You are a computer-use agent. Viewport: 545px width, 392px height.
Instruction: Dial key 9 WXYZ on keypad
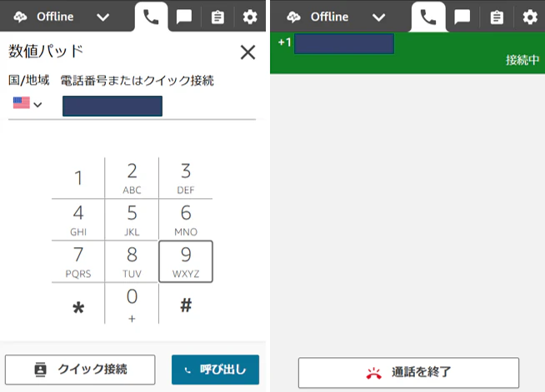(186, 261)
